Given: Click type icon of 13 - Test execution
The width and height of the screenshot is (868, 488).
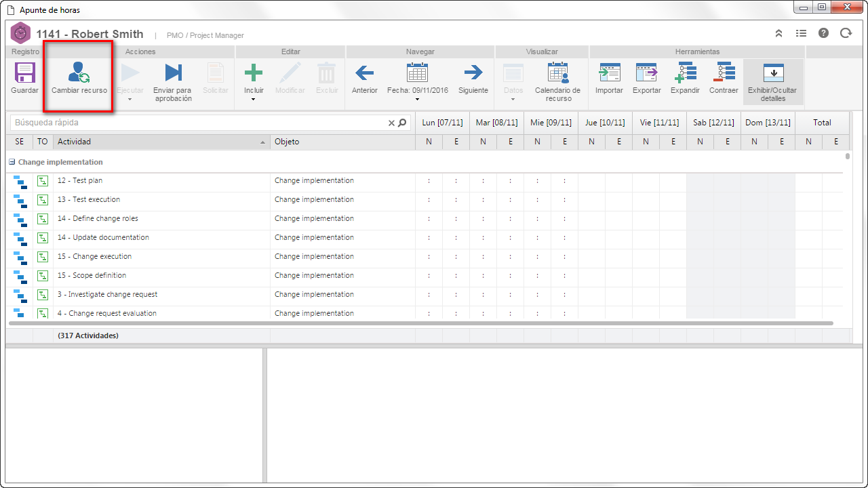Looking at the screenshot, I should (x=43, y=200).
